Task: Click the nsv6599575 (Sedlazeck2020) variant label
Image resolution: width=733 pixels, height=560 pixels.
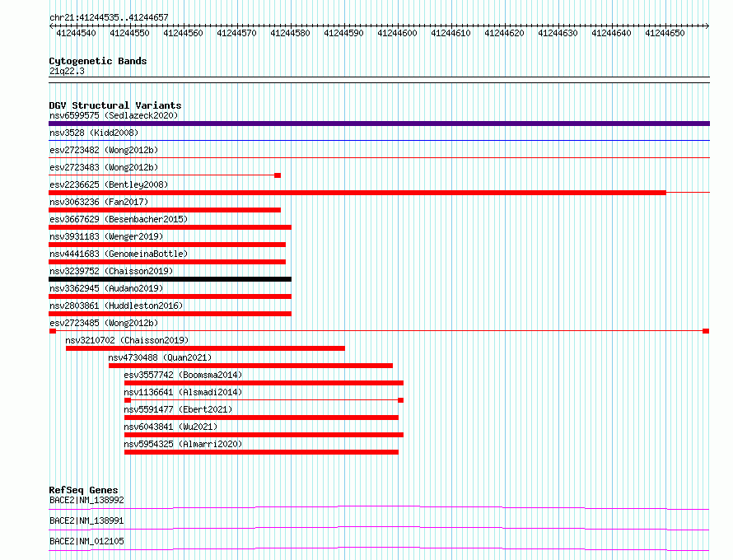Action: [114, 115]
